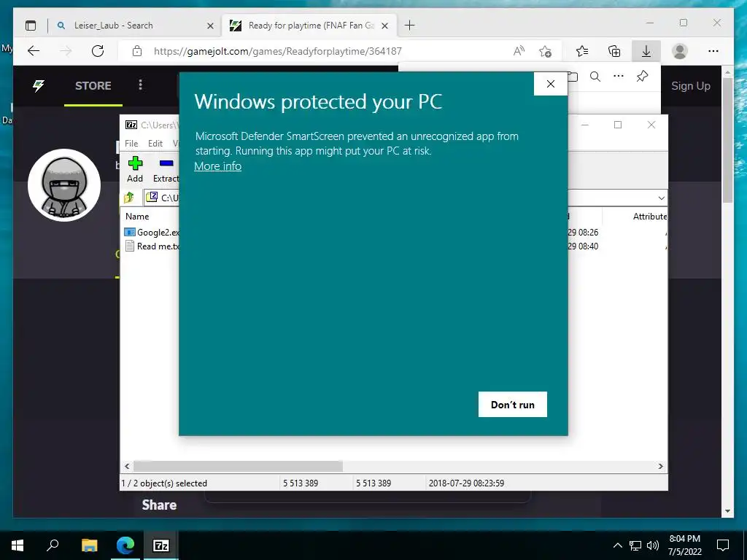Click the 7-Zip horizontal scrollbar thumb
This screenshot has height=560, width=747.
(238, 466)
